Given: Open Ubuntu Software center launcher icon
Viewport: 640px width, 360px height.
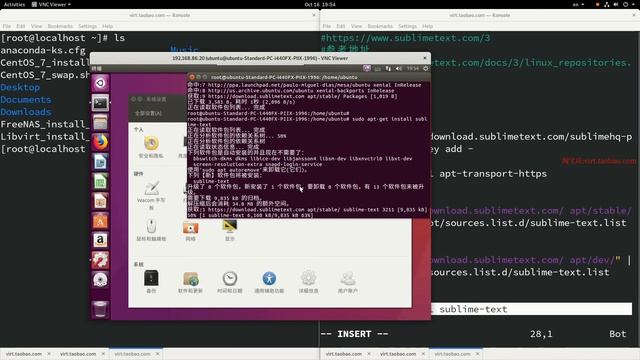Looking at the screenshot, I should (x=100, y=221).
